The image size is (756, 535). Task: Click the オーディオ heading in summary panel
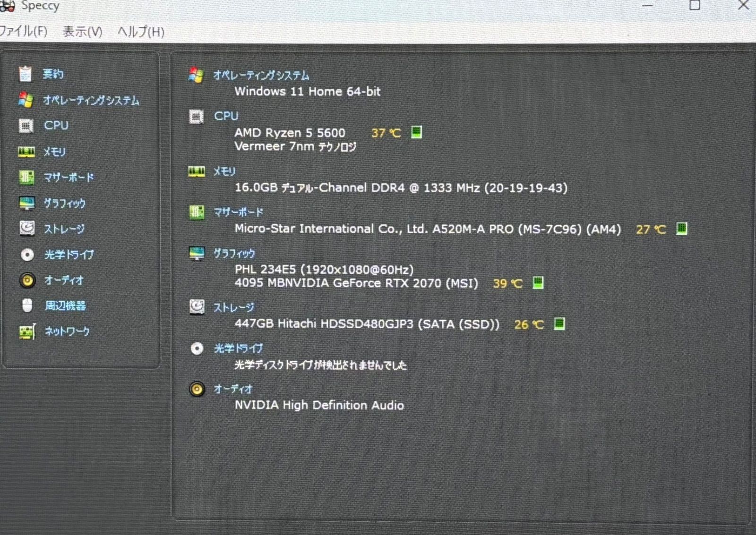click(x=233, y=389)
